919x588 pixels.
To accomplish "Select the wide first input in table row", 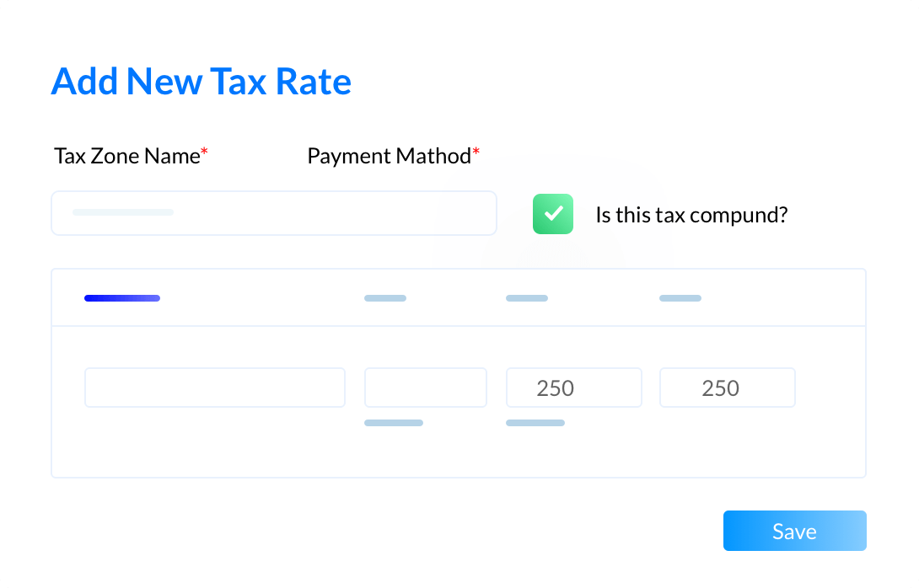I will pos(214,388).
